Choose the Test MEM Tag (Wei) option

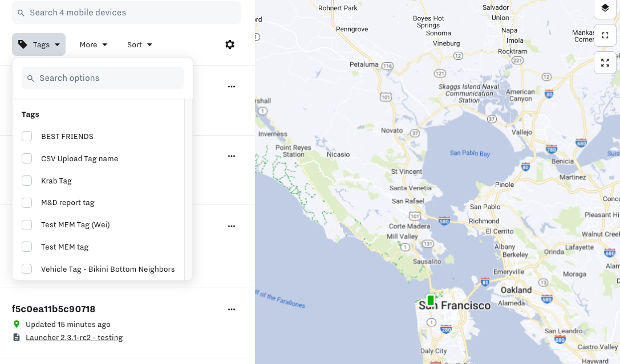(75, 224)
